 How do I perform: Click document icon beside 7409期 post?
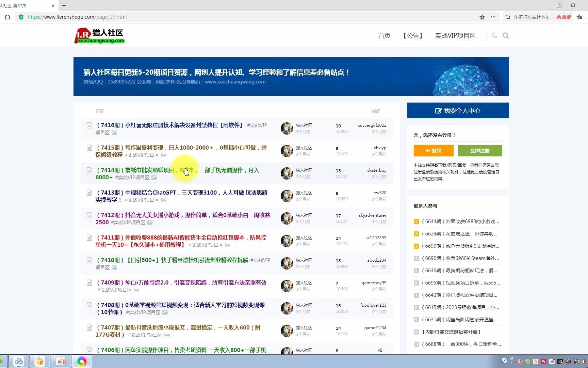(89, 282)
